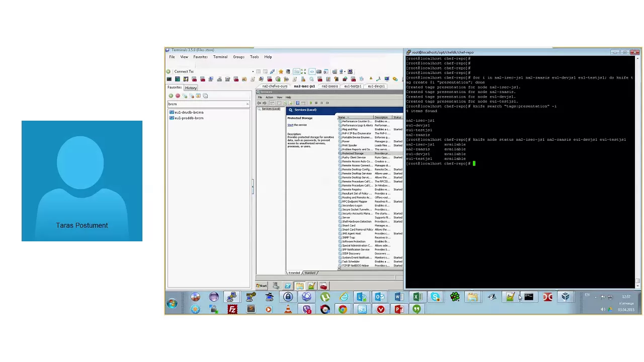Click the green arrows full-screen toolbar icon
Screen dimensions: 644x362
pyautogui.click(x=303, y=71)
